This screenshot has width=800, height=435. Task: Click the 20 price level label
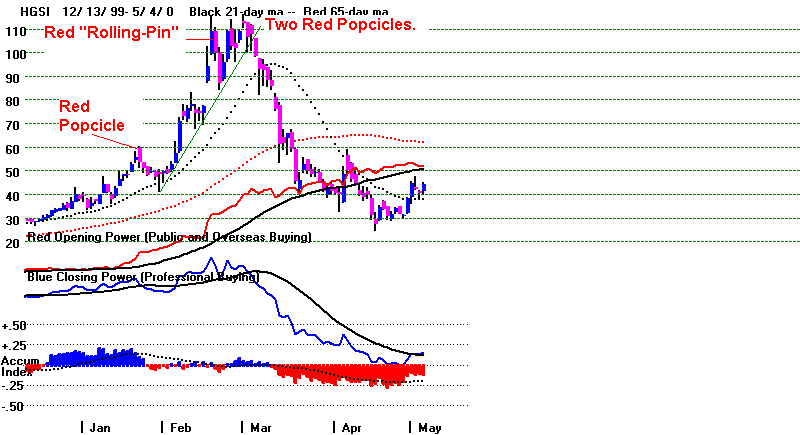pos(13,242)
